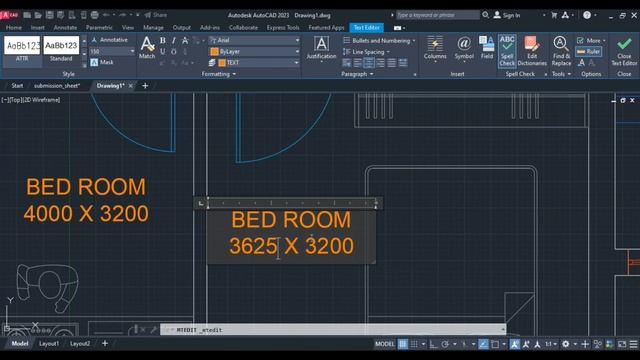Screen dimensions: 640x360
Task: Click the text editor ruler
Action: pos(292,202)
